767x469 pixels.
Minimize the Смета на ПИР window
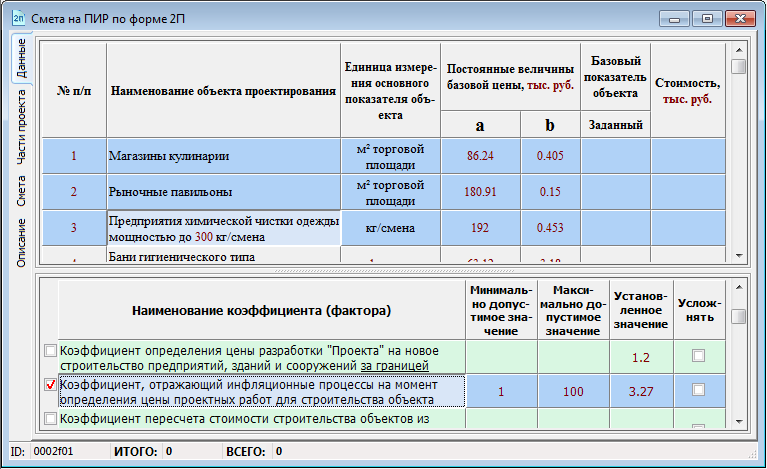tap(675, 19)
